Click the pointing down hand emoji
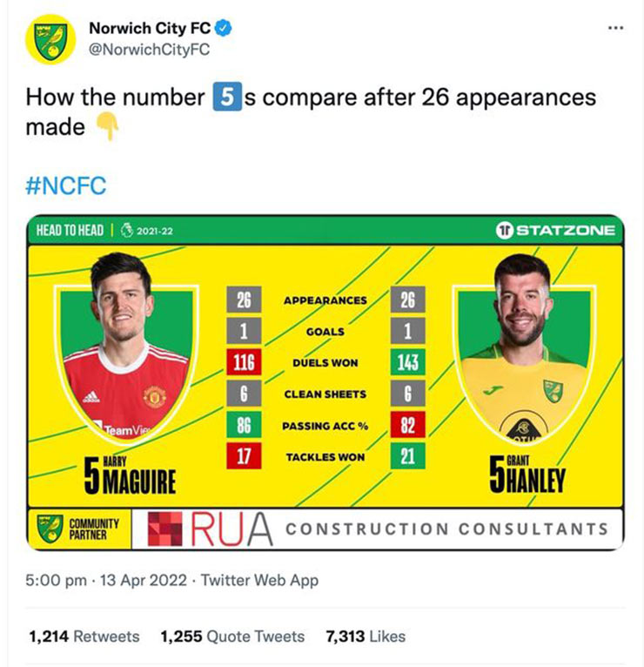The image size is (644, 667). click(107, 126)
